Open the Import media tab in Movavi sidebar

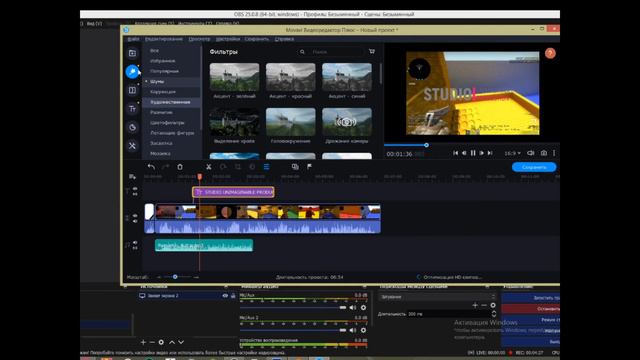[132, 53]
